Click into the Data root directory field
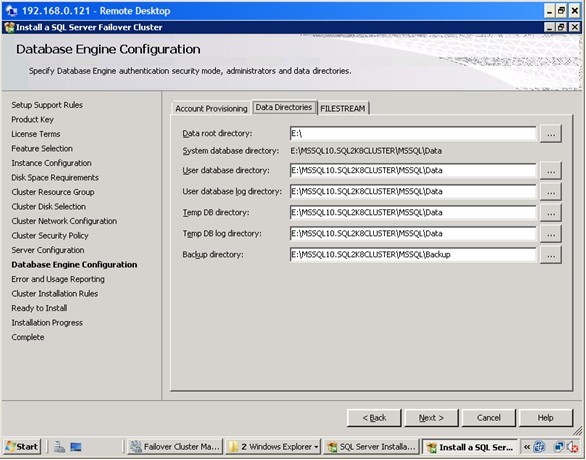The width and height of the screenshot is (586, 460). pyautogui.click(x=413, y=133)
